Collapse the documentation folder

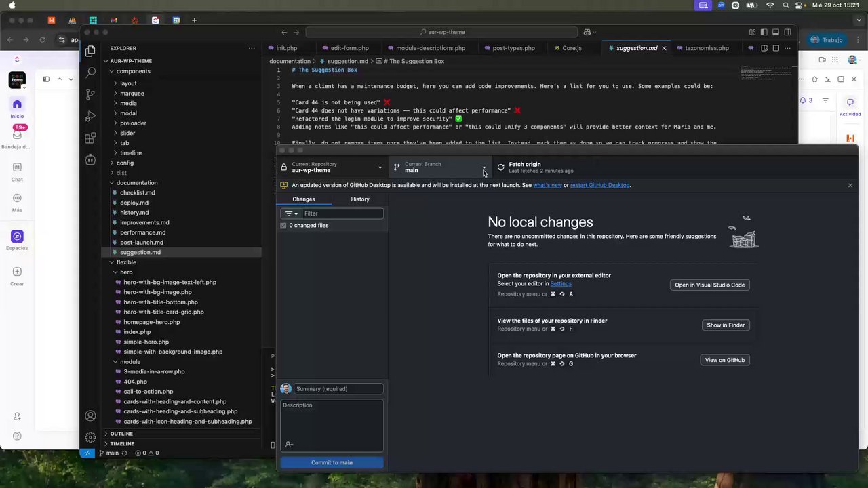(x=136, y=183)
